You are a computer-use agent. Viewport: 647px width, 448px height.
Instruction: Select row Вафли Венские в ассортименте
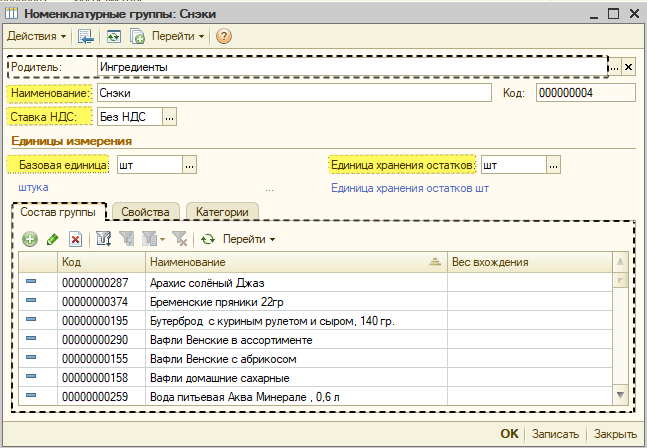(315, 340)
